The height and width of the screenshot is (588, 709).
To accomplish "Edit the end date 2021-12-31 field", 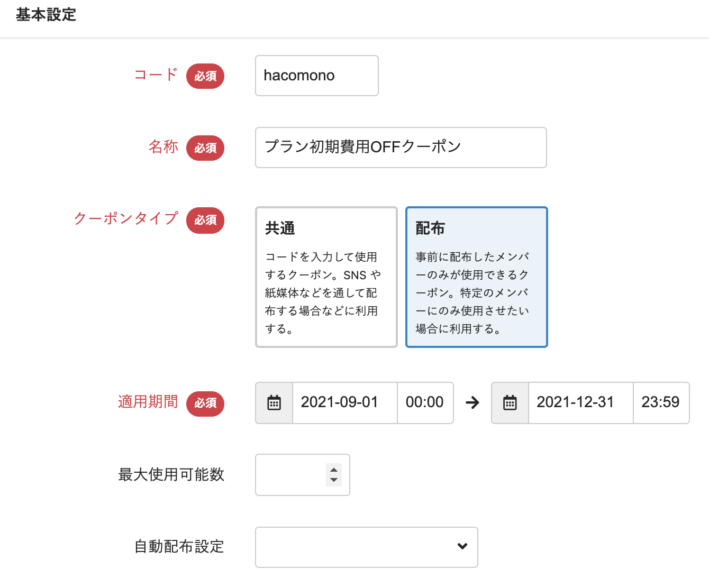I will tap(580, 403).
